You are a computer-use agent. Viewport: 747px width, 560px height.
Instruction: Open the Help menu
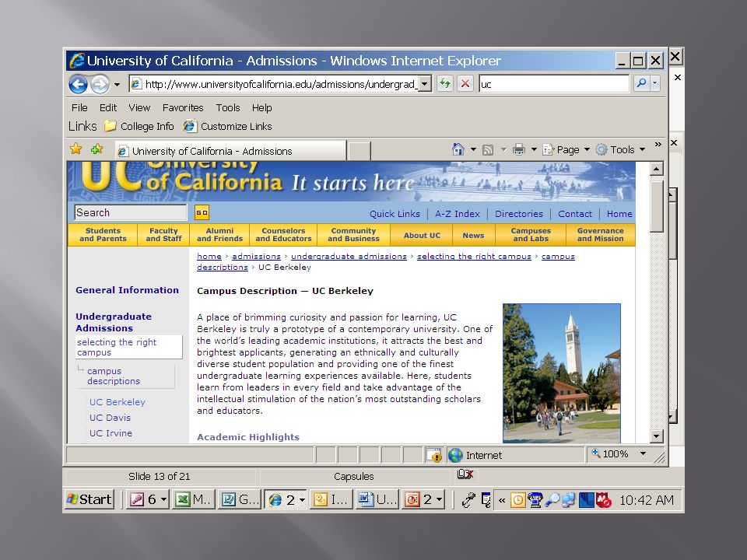pos(261,108)
